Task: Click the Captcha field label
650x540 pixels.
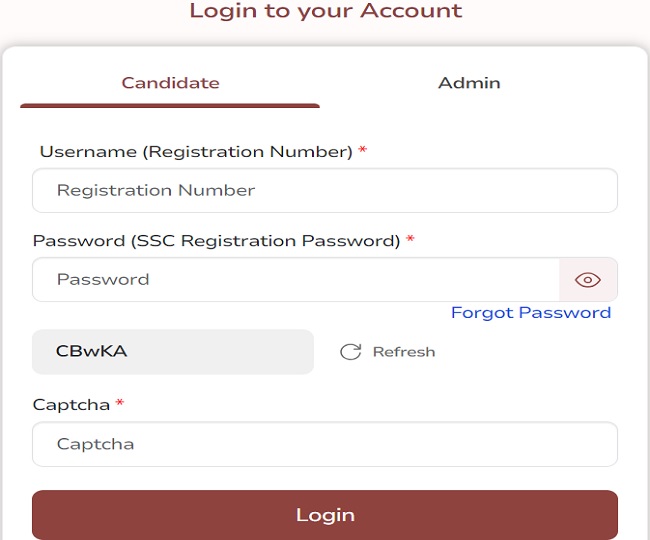Action: (70, 405)
